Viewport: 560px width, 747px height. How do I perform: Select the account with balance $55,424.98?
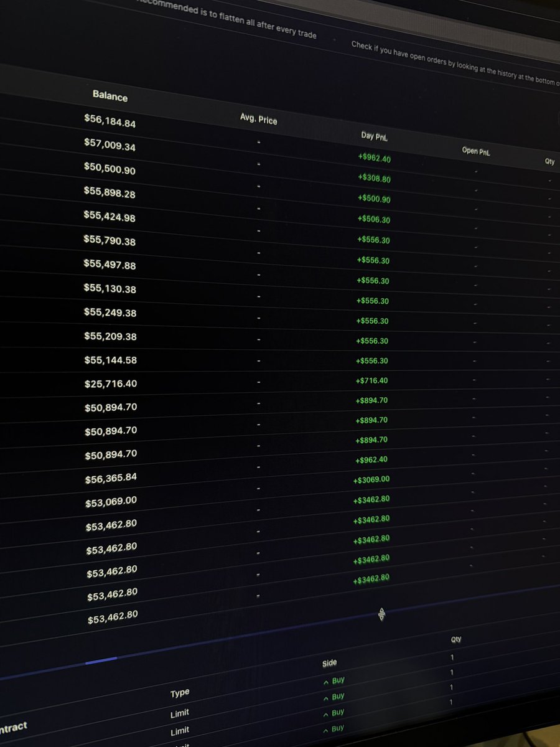coord(110,216)
